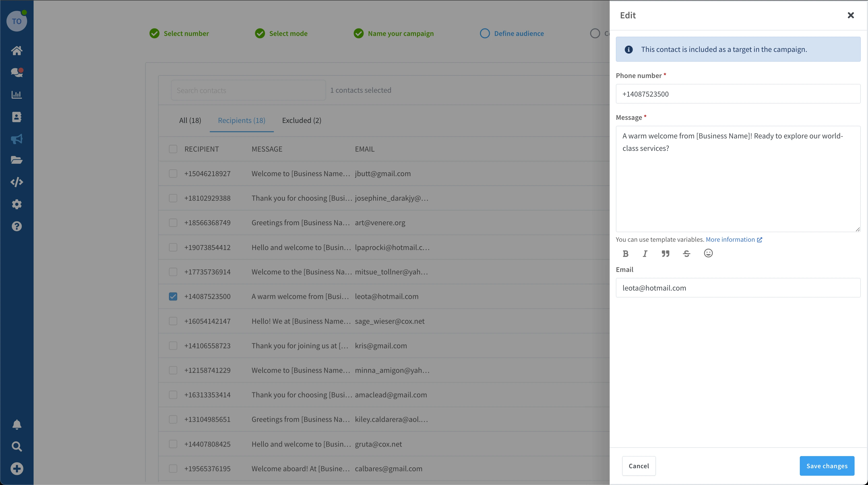Apply italic formatting to message

(645, 254)
